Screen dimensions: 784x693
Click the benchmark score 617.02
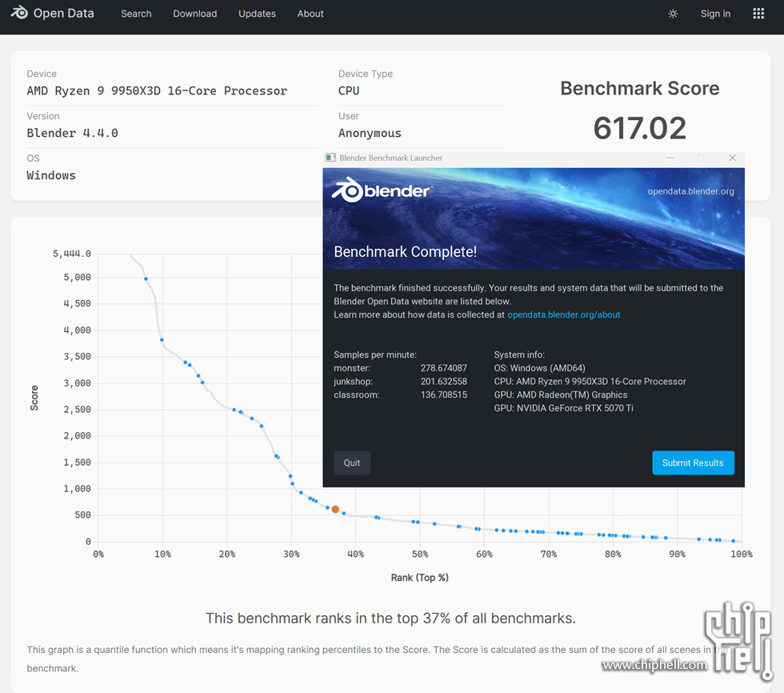[x=639, y=128]
